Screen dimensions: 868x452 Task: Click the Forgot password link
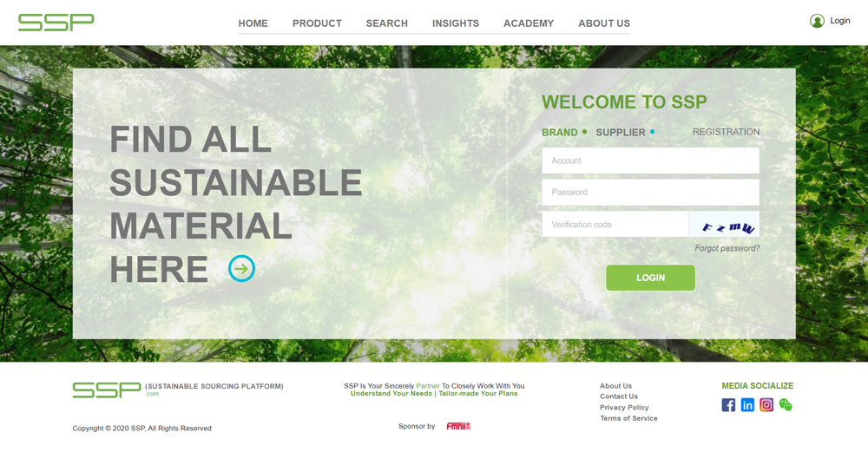coord(727,249)
